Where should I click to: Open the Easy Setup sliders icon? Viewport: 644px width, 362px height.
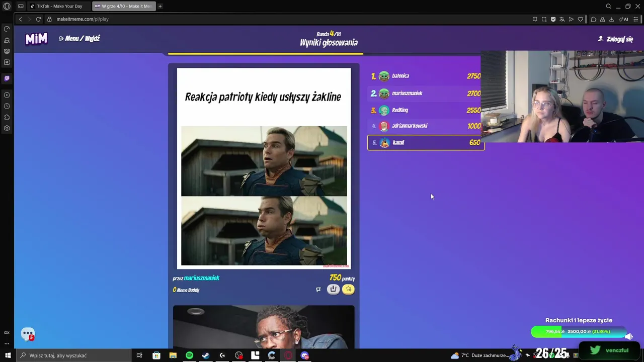[x=635, y=19]
